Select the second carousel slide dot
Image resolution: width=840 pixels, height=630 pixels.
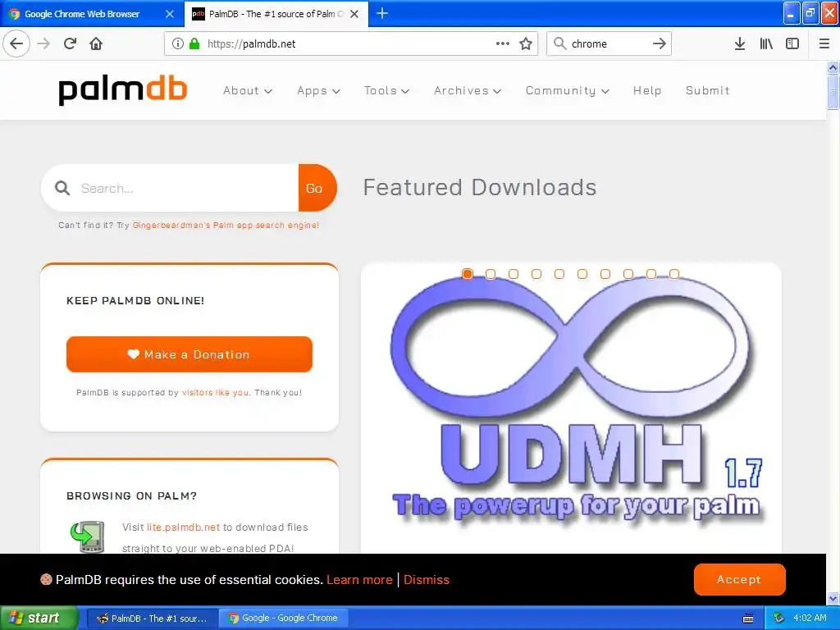(491, 274)
